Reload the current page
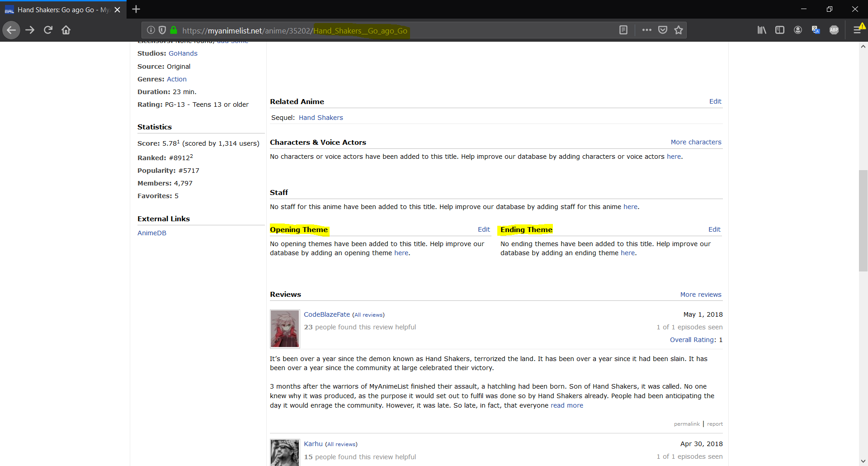The image size is (868, 466). pyautogui.click(x=48, y=30)
